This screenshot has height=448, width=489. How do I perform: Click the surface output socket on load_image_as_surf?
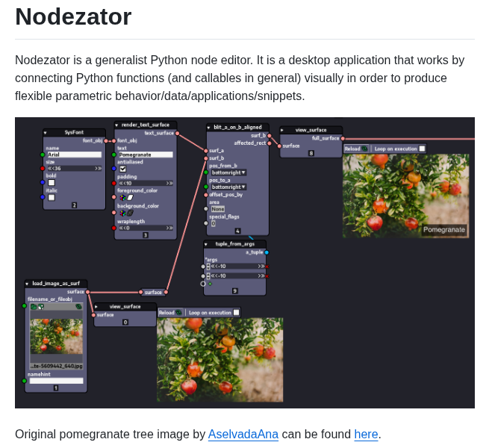coord(87,292)
